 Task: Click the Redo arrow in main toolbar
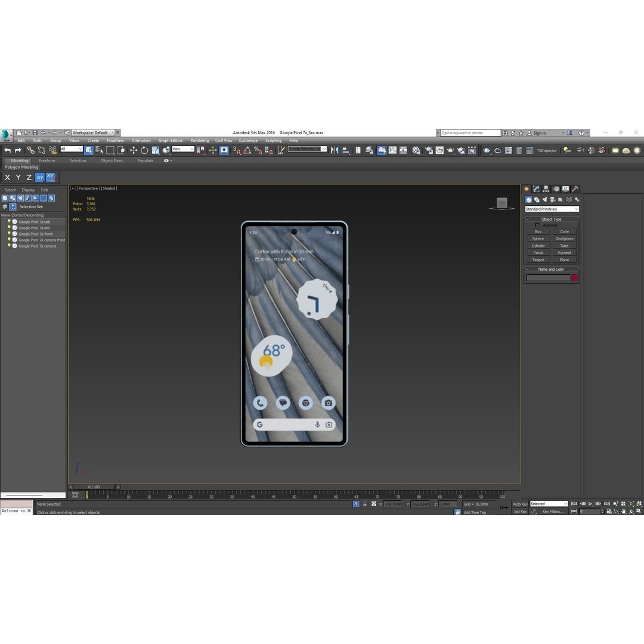click(x=18, y=150)
